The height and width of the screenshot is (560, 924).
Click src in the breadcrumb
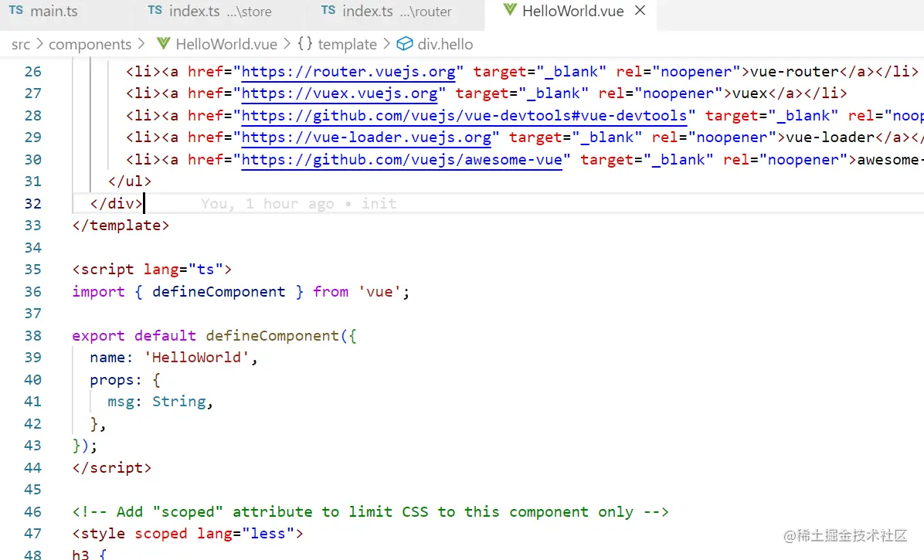(x=21, y=44)
